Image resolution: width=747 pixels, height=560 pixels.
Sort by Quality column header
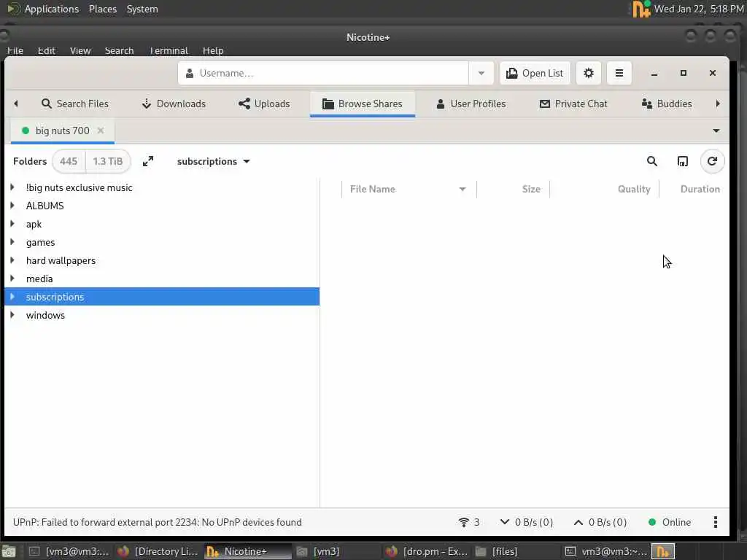click(x=605, y=189)
